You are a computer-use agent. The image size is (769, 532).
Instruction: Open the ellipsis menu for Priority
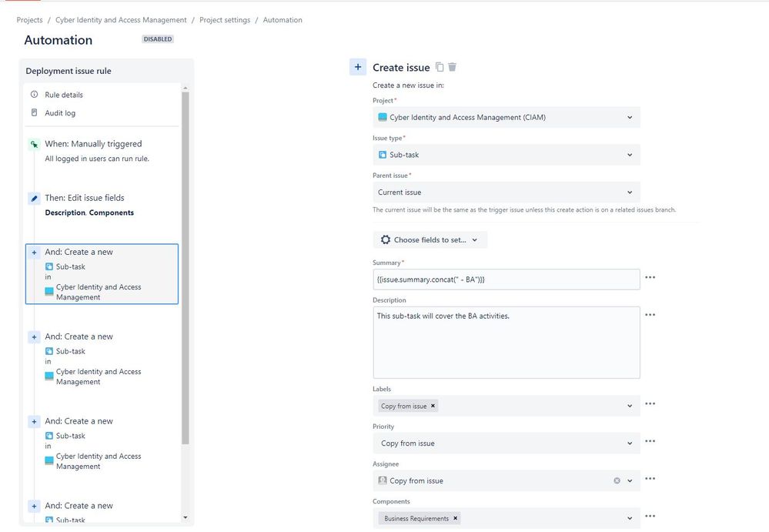(x=650, y=441)
